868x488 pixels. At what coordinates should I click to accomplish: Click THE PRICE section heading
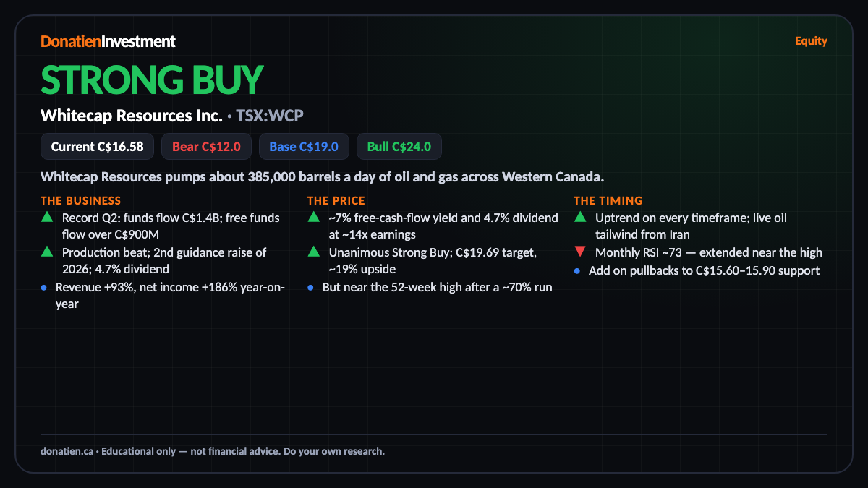pyautogui.click(x=336, y=200)
